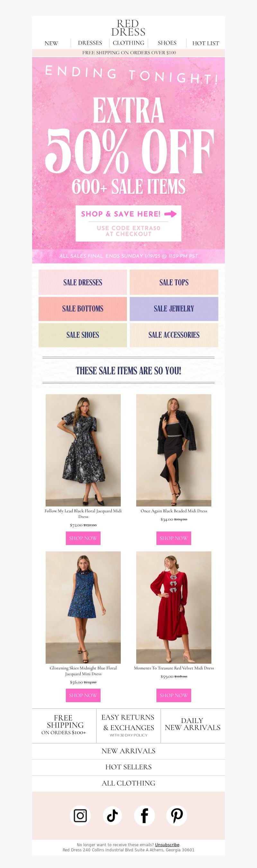
Task: View Once Again Black Beaded dress photo
Action: (x=174, y=450)
